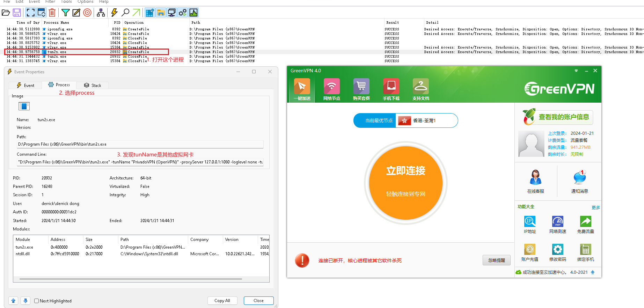Open the 支持文档 tab in GreenVPN
The height and width of the screenshot is (308, 644).
(x=420, y=90)
